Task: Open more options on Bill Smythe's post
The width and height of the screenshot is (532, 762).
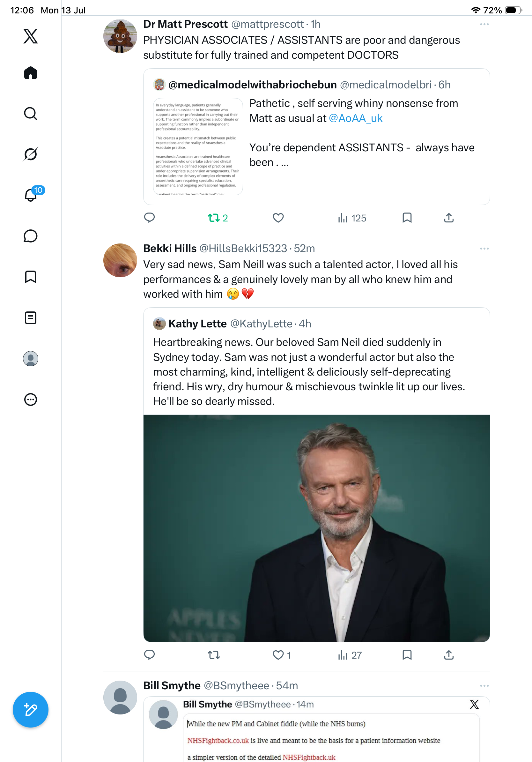Action: 484,686
